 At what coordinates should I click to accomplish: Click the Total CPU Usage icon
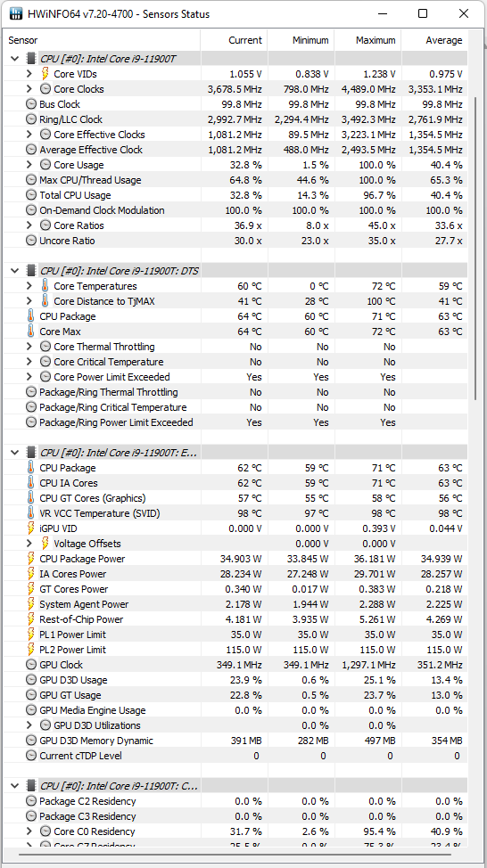(x=31, y=195)
